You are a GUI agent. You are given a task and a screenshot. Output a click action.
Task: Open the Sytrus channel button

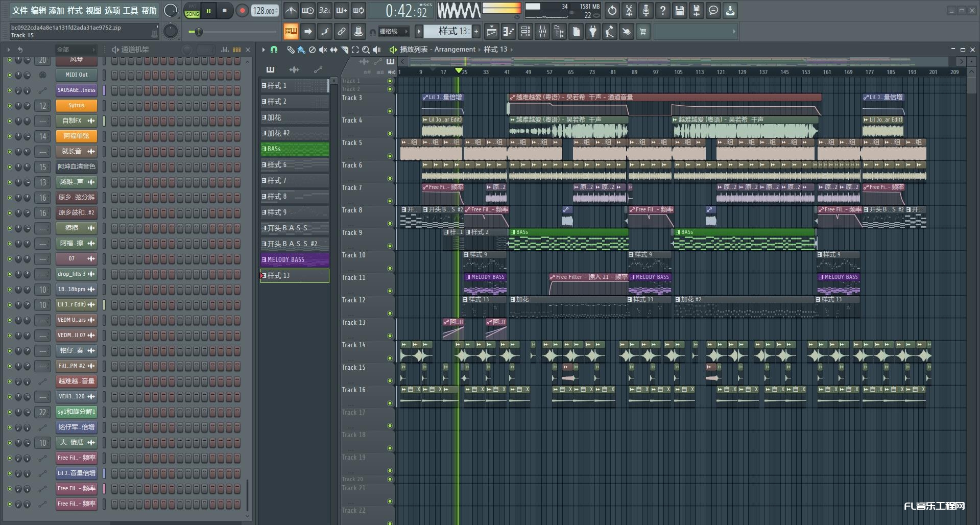coord(76,106)
